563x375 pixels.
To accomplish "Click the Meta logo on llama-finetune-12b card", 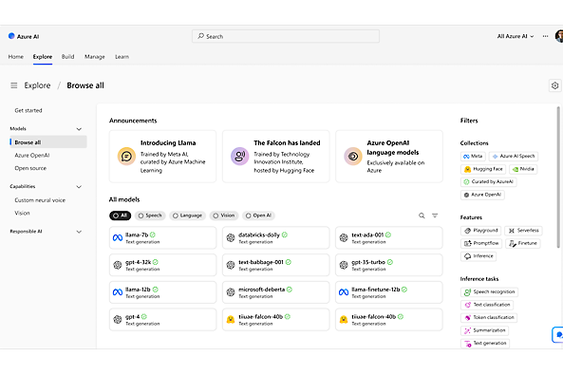I will coord(344,292).
